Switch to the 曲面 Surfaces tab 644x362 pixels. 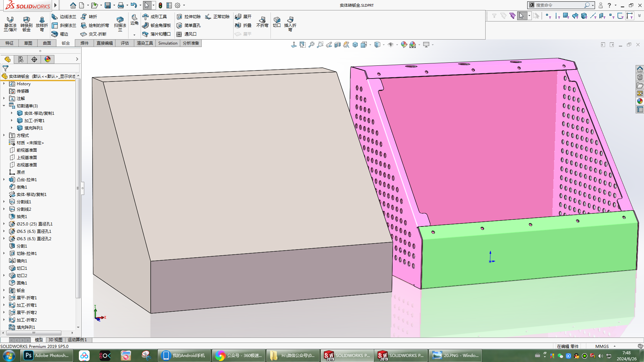(47, 43)
